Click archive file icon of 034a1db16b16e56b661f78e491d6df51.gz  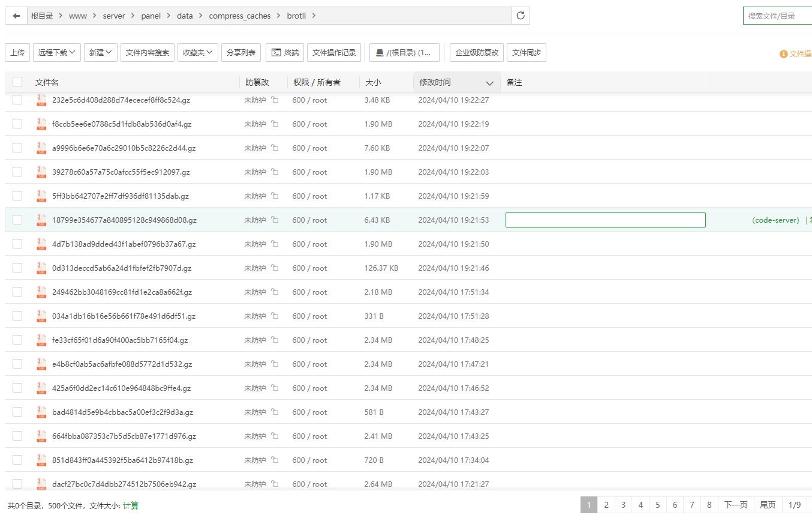(41, 316)
